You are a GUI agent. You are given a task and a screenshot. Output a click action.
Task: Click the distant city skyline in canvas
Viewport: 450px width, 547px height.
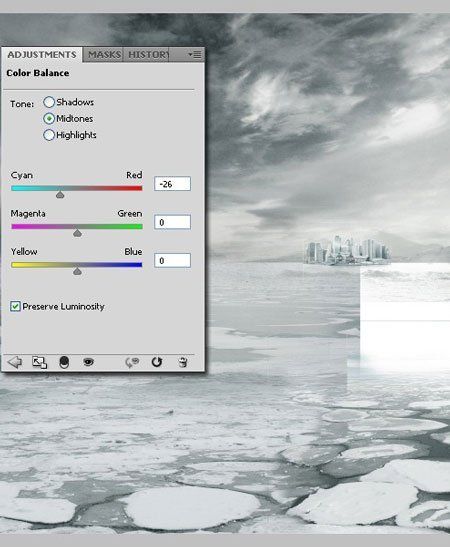[347, 250]
